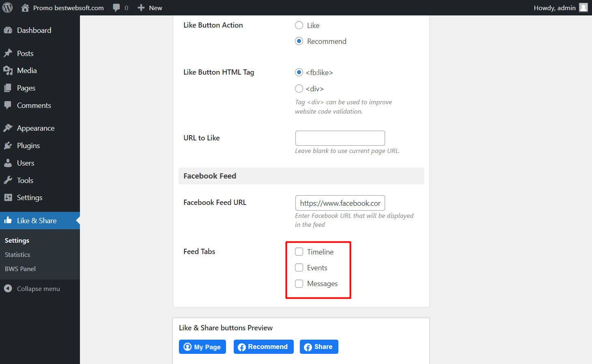Open the Appearance menu item

point(40,128)
